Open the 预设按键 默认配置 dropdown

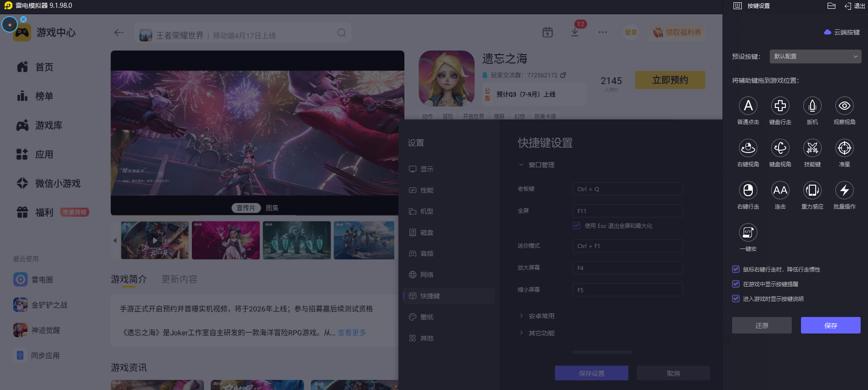click(x=815, y=57)
